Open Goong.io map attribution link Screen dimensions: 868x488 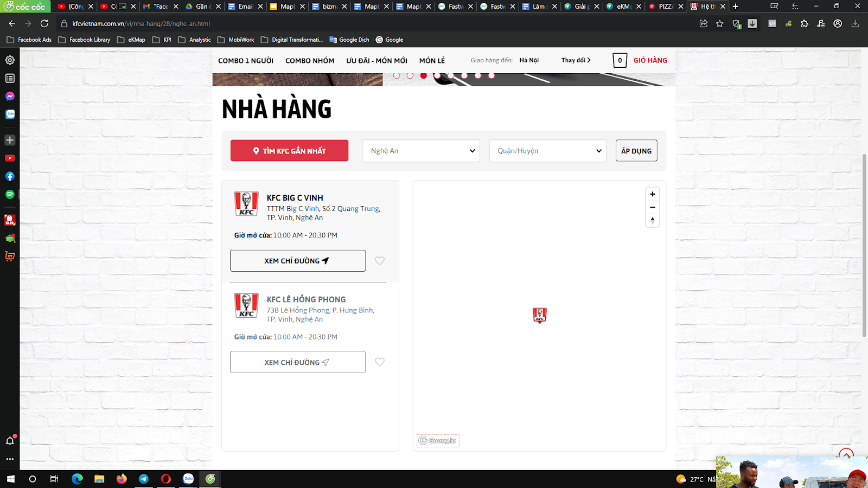[438, 441]
